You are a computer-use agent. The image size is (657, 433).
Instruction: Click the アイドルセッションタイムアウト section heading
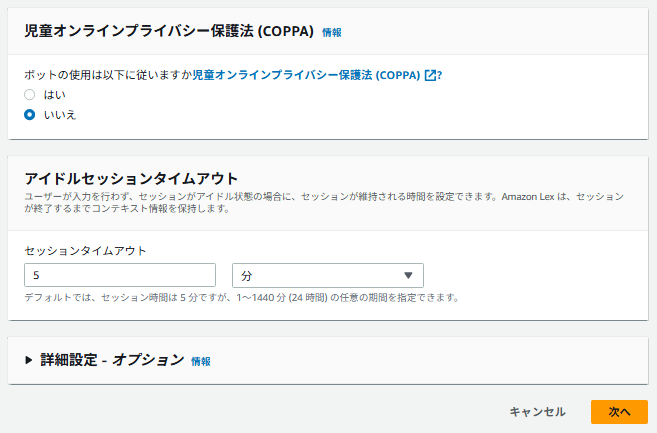pyautogui.click(x=131, y=178)
